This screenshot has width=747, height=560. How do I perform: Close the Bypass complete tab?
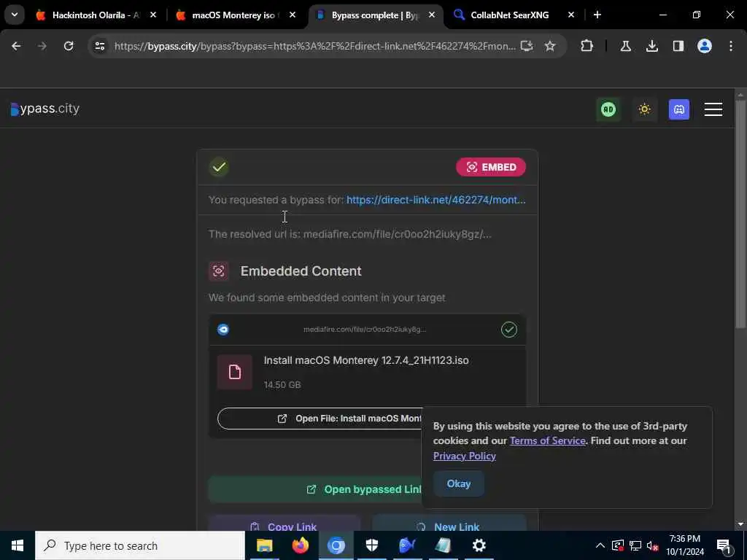[432, 15]
